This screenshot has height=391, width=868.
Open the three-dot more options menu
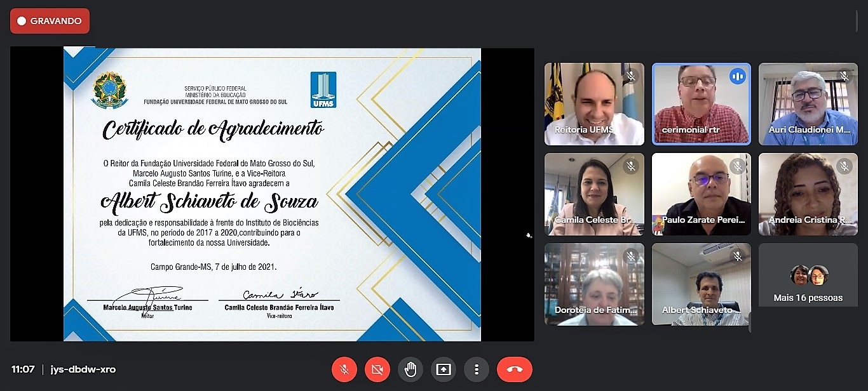477,369
